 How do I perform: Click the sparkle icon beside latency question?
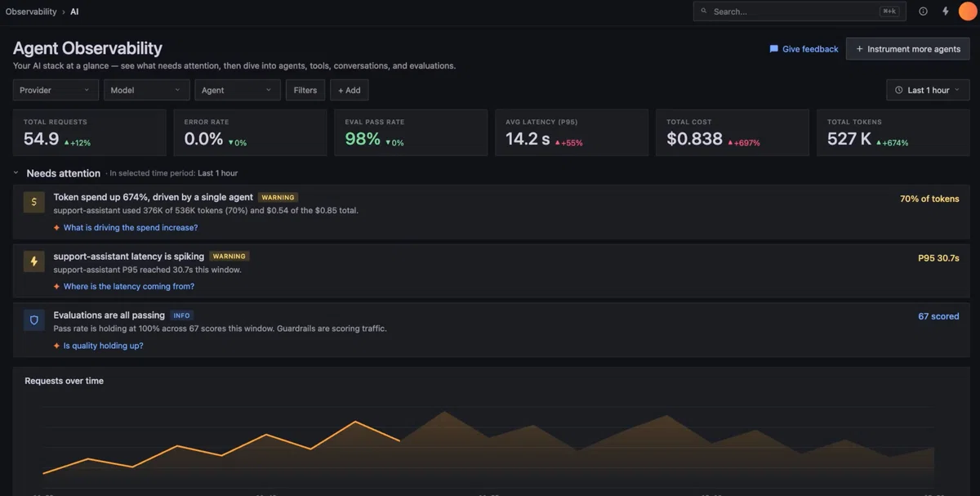click(x=56, y=287)
